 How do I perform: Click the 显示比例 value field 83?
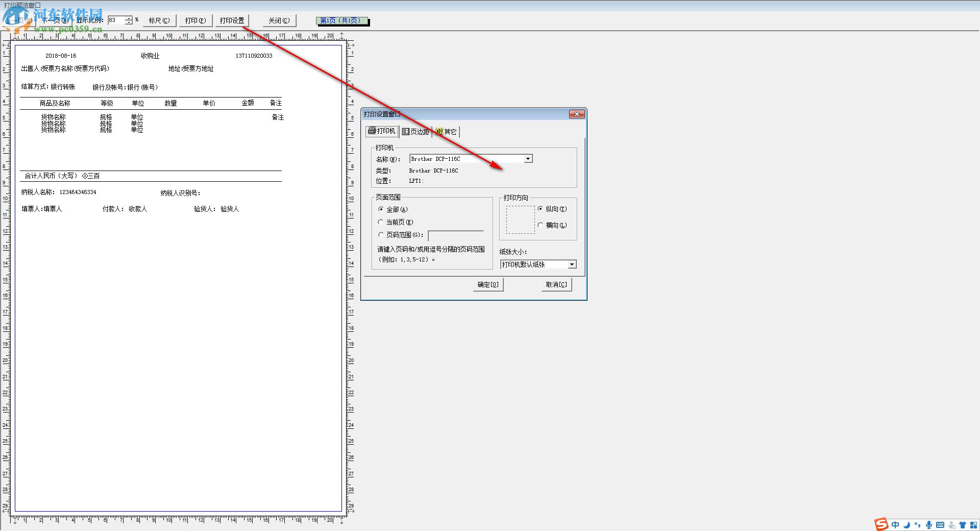(x=116, y=20)
